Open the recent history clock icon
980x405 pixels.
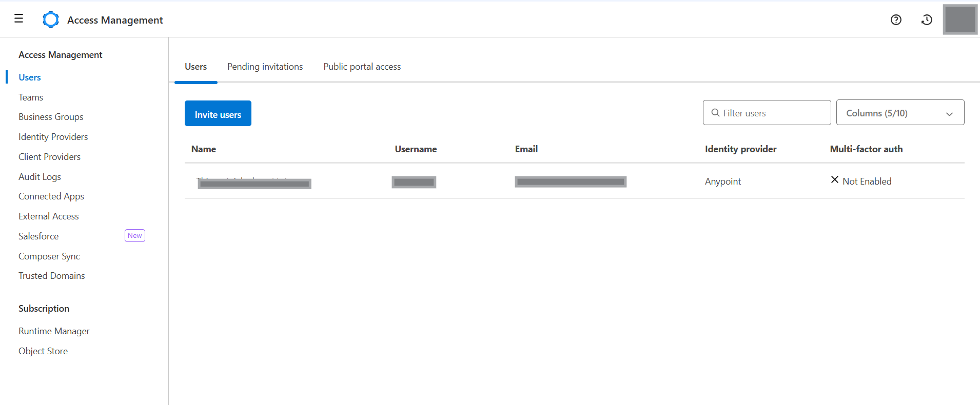(x=927, y=19)
